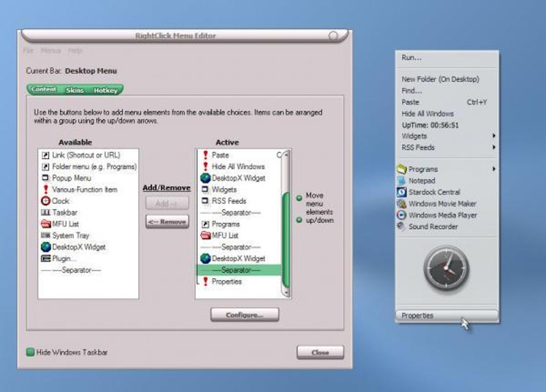Expand the RSS Feeds submenu arrow
Image resolution: width=546 pixels, height=392 pixels.
(494, 147)
